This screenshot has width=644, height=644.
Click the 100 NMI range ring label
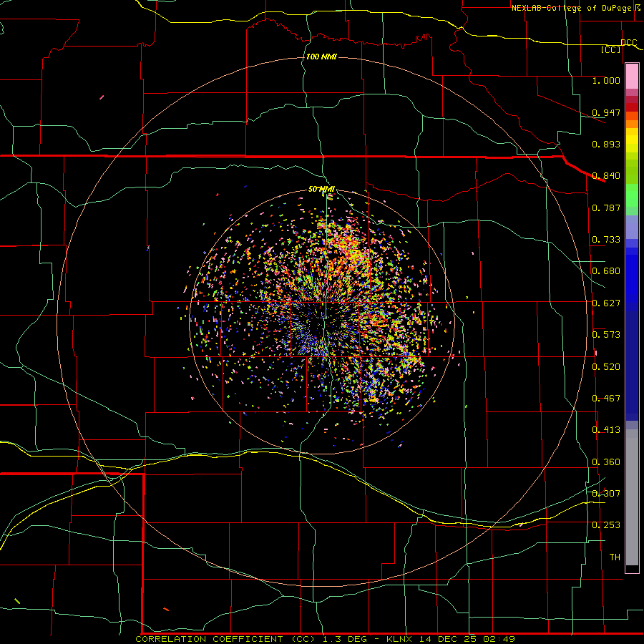[321, 57]
